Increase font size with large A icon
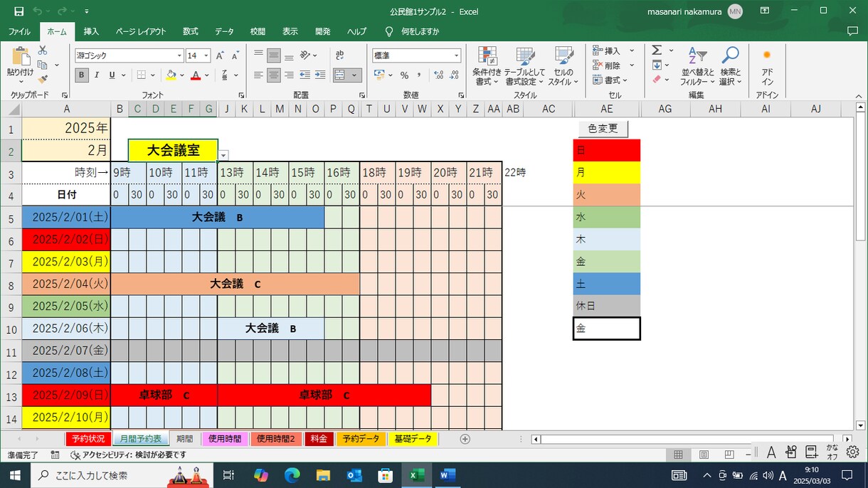This screenshot has width=868, height=488. pos(220,55)
